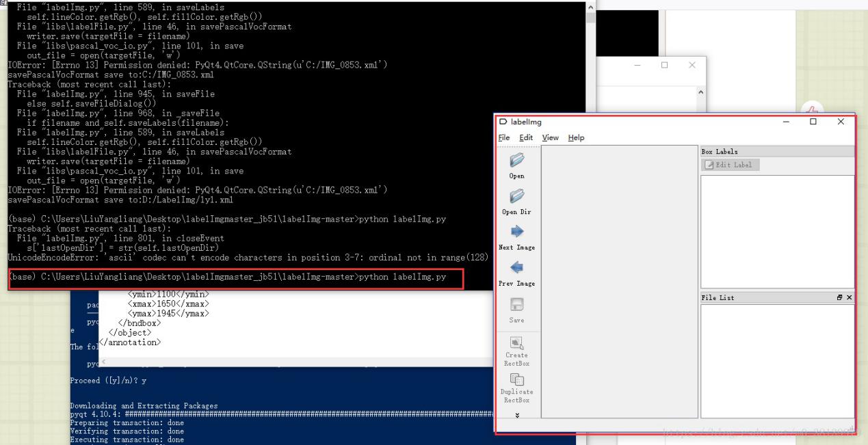Click the Open Dir folder icon

coord(517,197)
